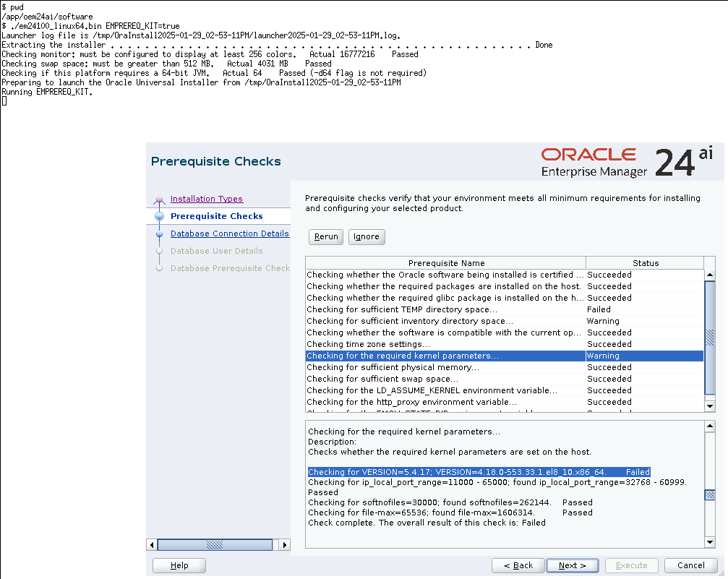Select row 'Checking time zone settings'
This screenshot has height=579, width=728.
click(x=505, y=344)
